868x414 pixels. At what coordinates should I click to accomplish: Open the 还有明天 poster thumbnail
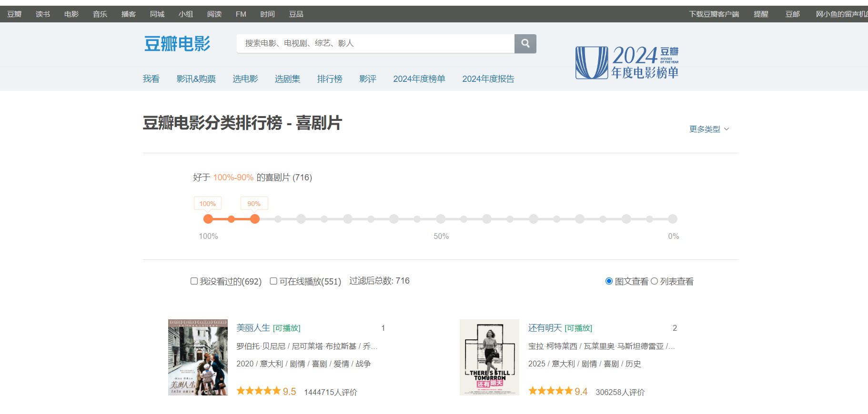pos(489,357)
